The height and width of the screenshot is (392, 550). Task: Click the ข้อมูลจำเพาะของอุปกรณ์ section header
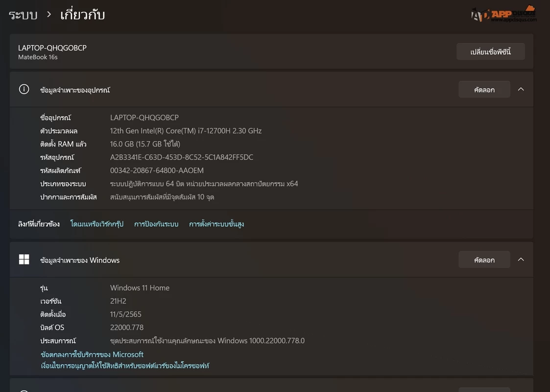(x=271, y=90)
